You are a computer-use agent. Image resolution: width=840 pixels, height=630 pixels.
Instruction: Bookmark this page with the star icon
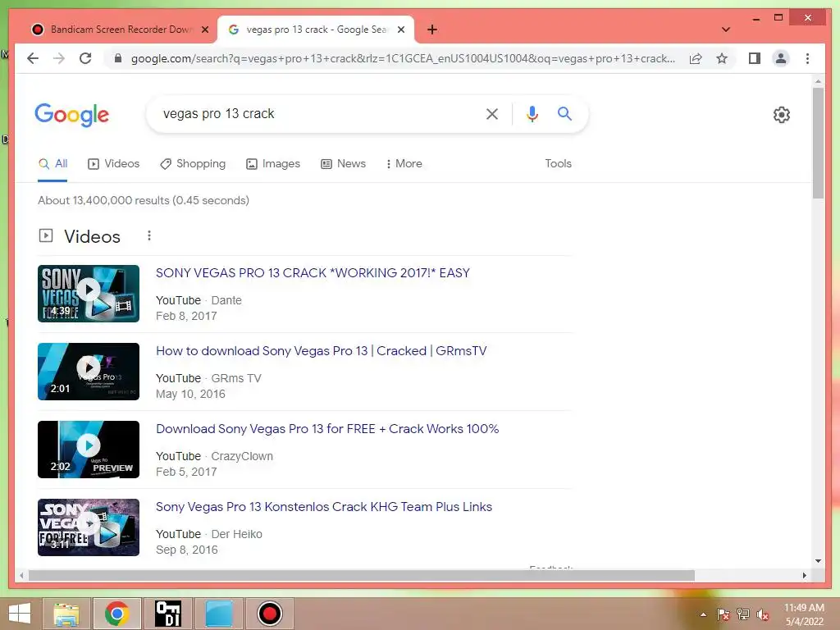(x=722, y=58)
